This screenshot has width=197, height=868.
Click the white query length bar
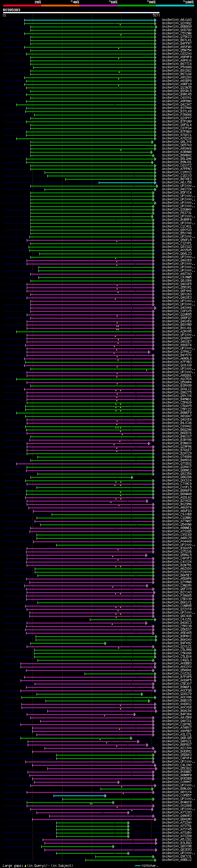(x=81, y=13)
